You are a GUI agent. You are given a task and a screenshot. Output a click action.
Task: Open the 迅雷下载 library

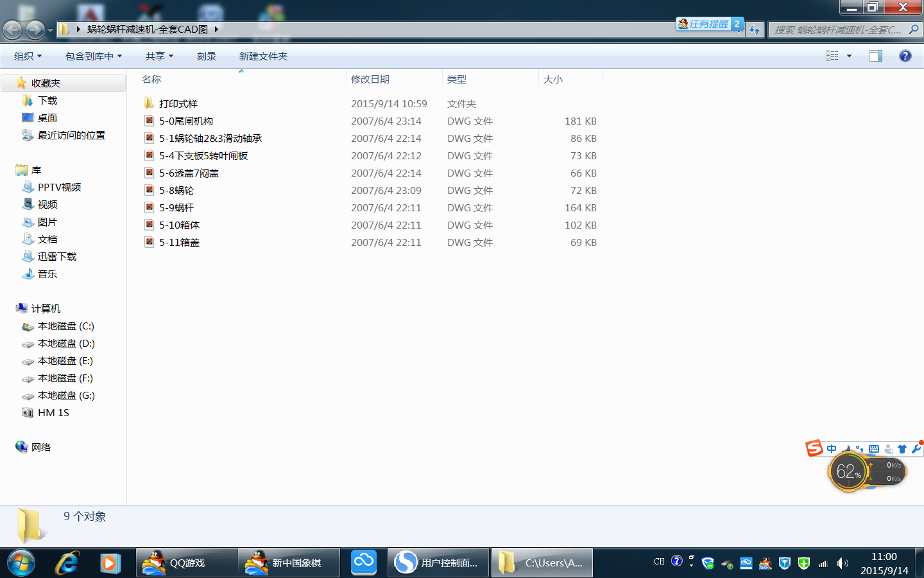click(57, 257)
